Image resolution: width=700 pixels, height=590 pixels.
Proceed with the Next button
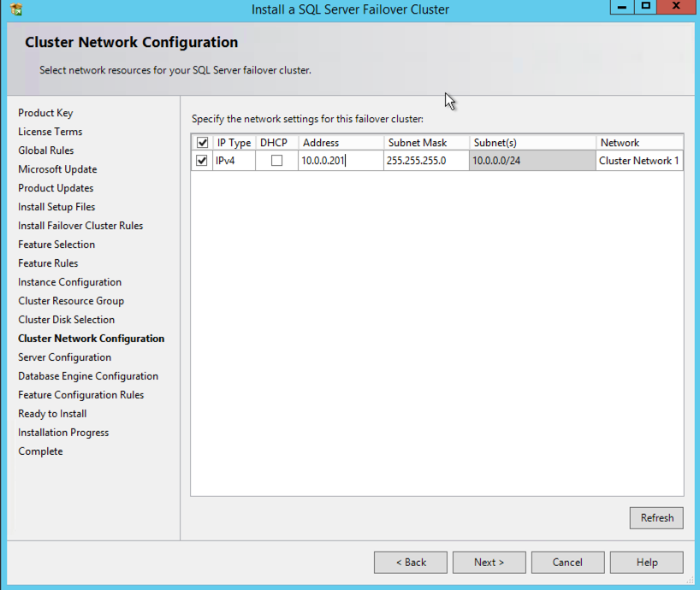(x=489, y=562)
